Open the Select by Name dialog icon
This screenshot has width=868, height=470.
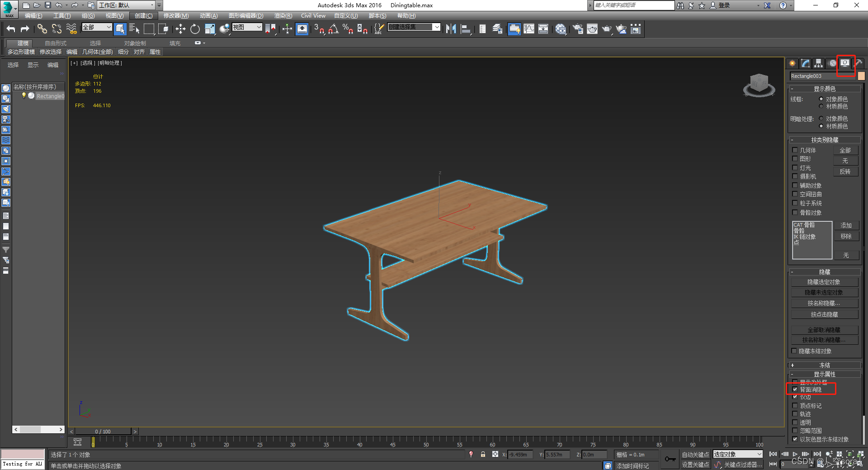(x=134, y=28)
